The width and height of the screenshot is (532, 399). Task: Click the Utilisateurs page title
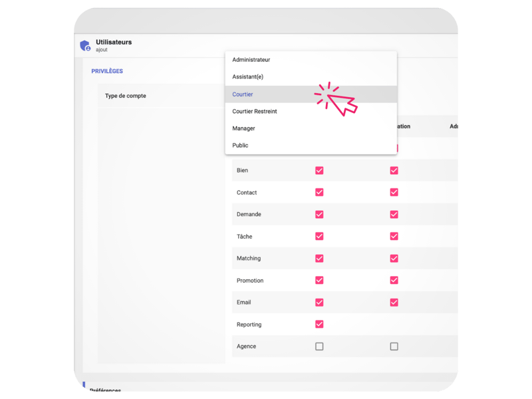click(x=114, y=42)
